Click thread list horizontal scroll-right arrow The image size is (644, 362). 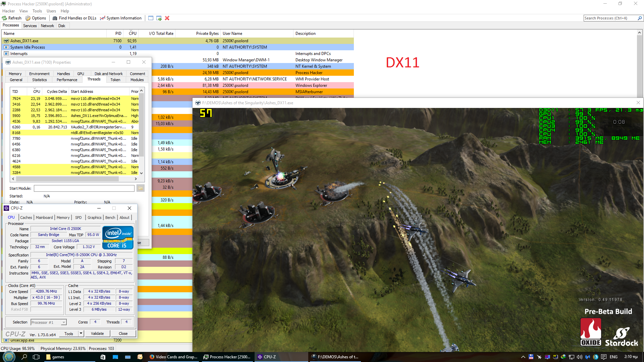click(136, 179)
